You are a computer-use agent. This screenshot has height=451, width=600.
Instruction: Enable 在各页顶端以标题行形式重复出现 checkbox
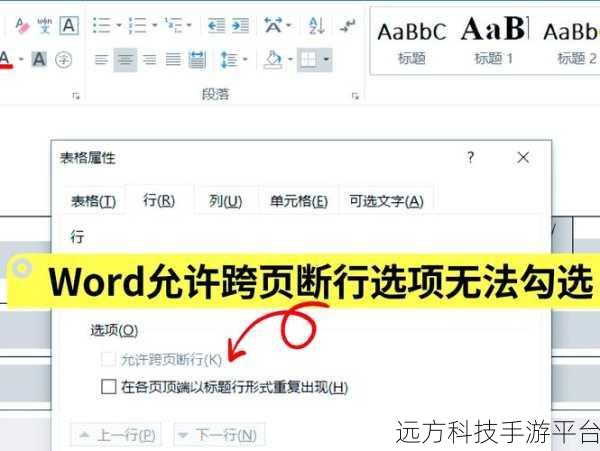[x=109, y=386]
